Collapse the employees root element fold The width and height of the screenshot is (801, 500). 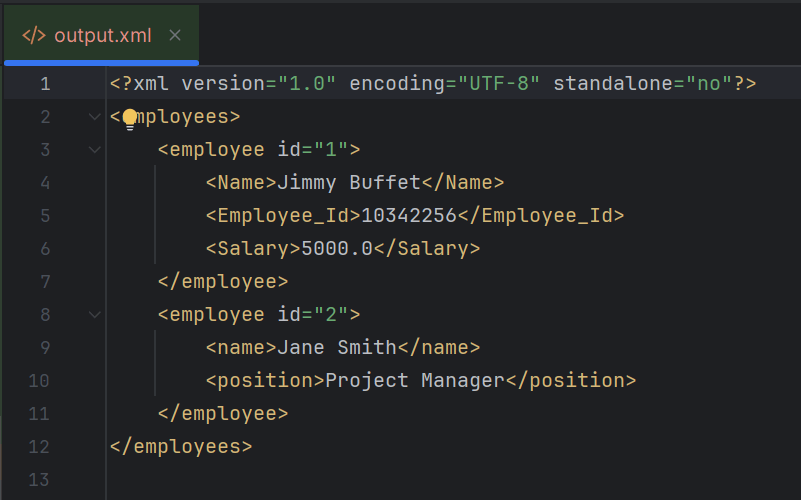pyautogui.click(x=95, y=117)
